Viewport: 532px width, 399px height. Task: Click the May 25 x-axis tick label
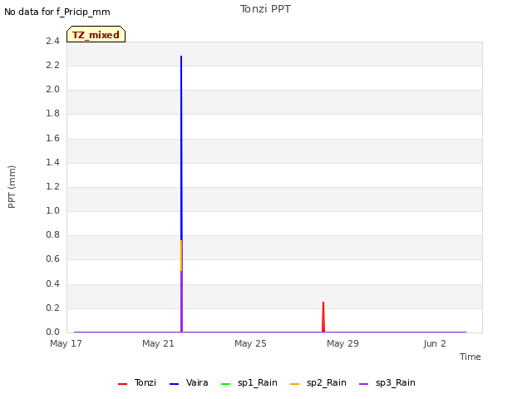tap(250, 343)
